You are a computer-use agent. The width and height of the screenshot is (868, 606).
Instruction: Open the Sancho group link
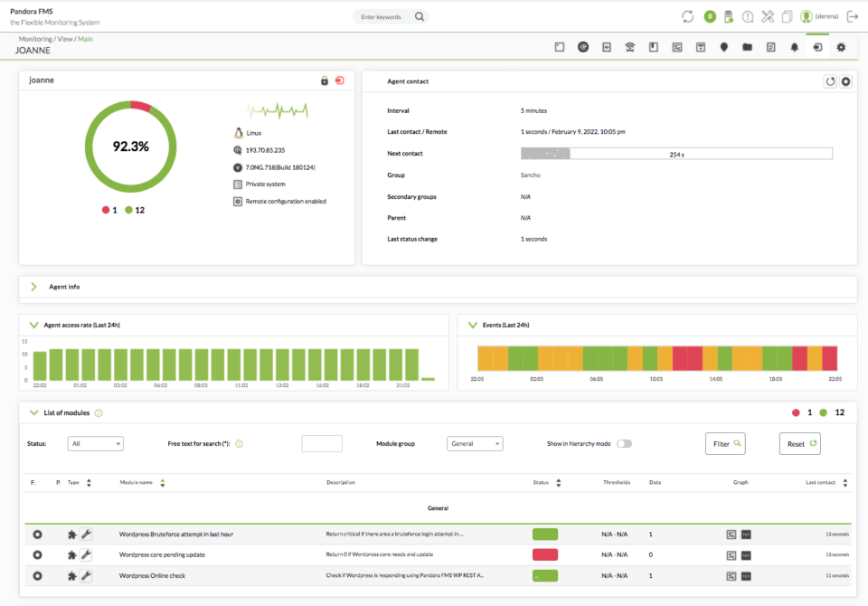click(x=531, y=175)
